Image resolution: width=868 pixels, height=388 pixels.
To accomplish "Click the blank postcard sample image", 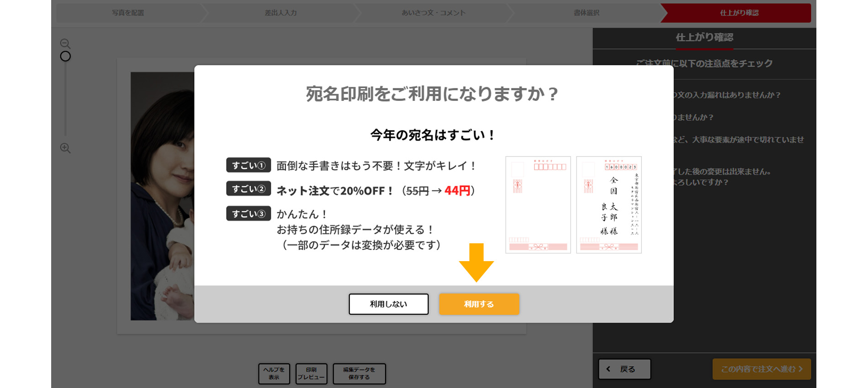I will tap(538, 204).
